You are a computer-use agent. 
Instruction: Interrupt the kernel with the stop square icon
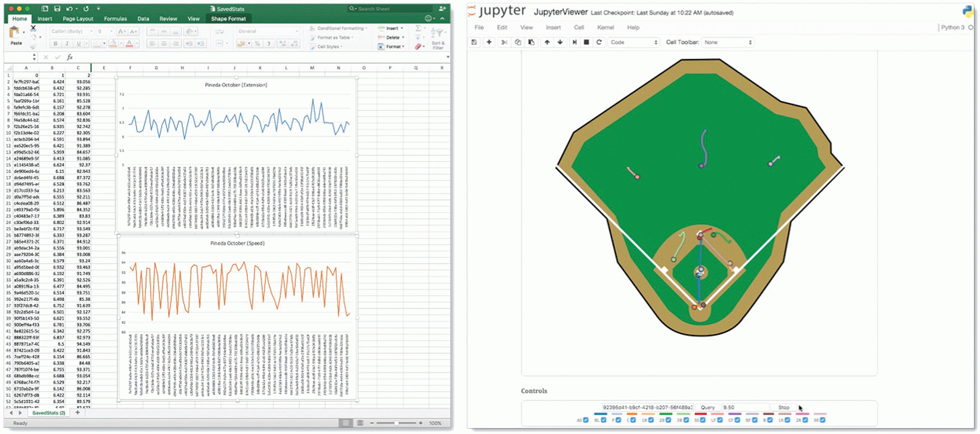(x=586, y=43)
